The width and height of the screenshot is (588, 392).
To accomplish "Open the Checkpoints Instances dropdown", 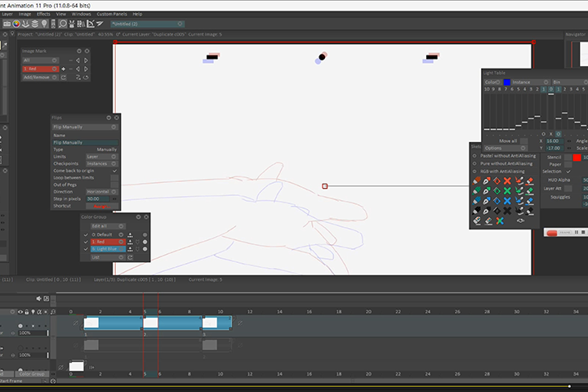I will coord(101,163).
